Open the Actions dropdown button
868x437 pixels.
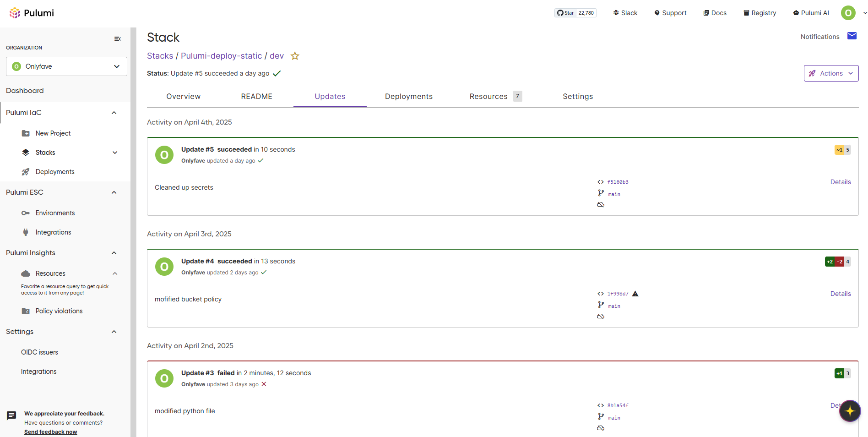pos(831,73)
